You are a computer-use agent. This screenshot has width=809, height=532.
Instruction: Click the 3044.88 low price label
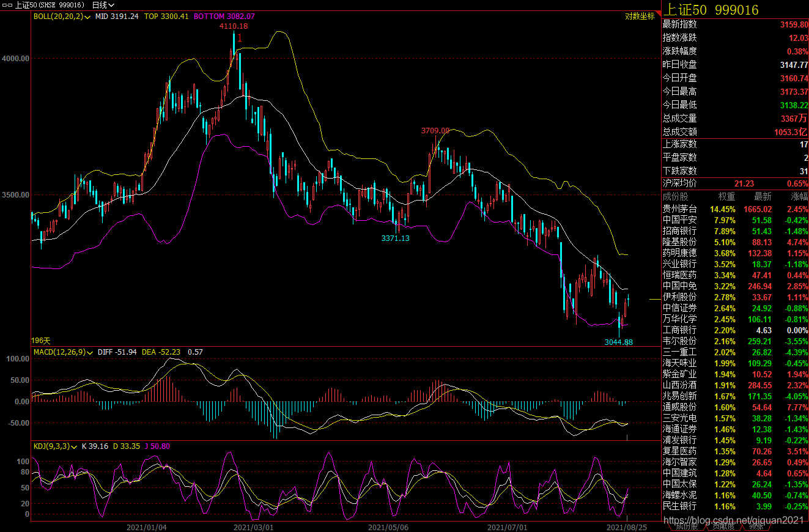(618, 342)
